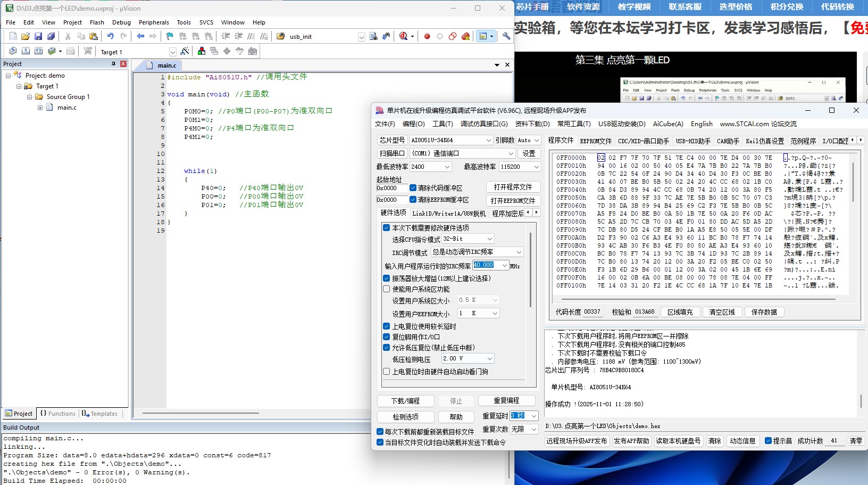868x485 pixels.
Task: Enable 清除代码缓冲区 checkbox
Action: [x=414, y=187]
